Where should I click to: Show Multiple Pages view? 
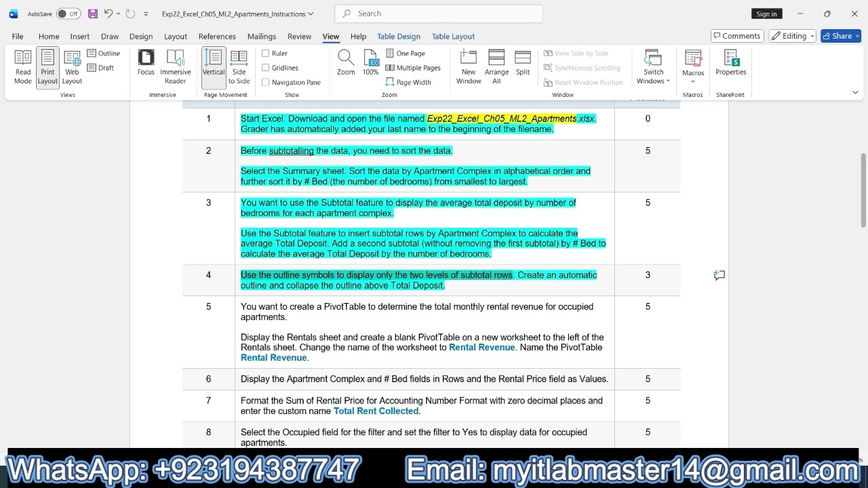click(413, 68)
